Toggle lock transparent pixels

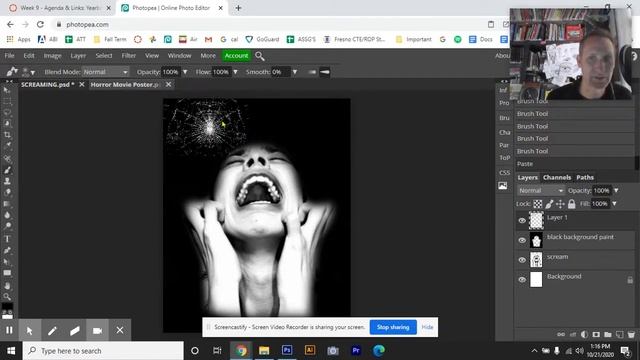538,204
